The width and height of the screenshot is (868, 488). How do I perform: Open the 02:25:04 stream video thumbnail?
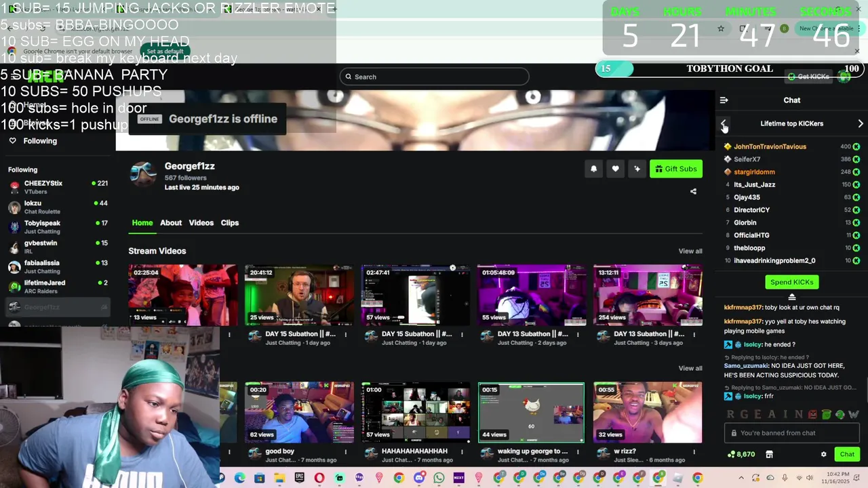click(x=183, y=296)
